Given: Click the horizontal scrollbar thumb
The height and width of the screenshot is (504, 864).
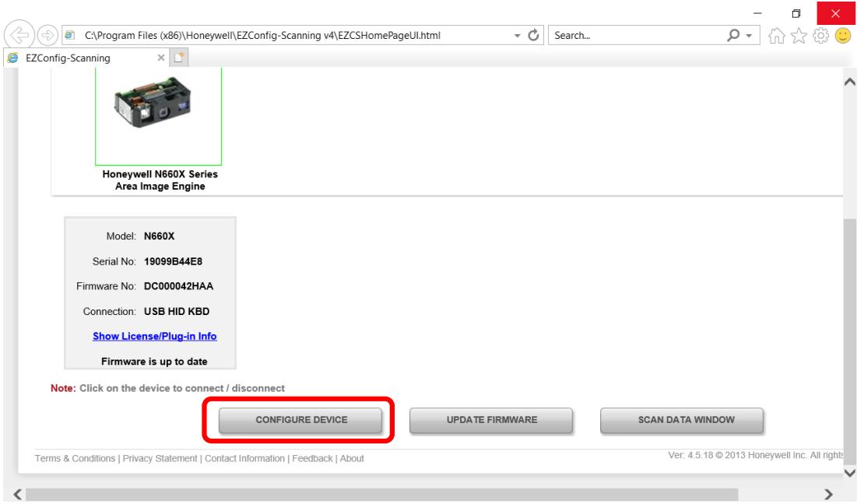Looking at the screenshot, I should click(381, 494).
